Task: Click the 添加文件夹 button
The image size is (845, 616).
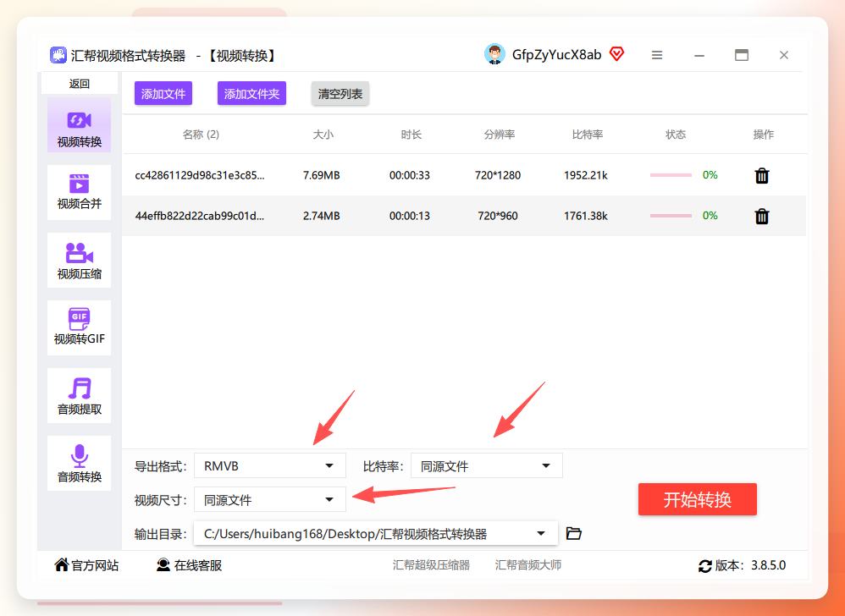Action: (x=251, y=94)
